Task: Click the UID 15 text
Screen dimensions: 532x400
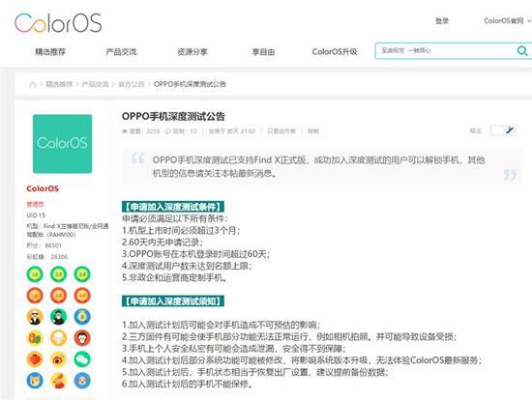Action: point(36,215)
